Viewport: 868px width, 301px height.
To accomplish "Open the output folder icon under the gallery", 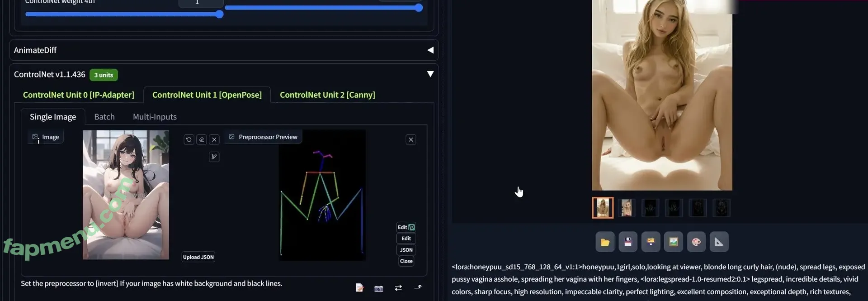I will click(x=605, y=242).
